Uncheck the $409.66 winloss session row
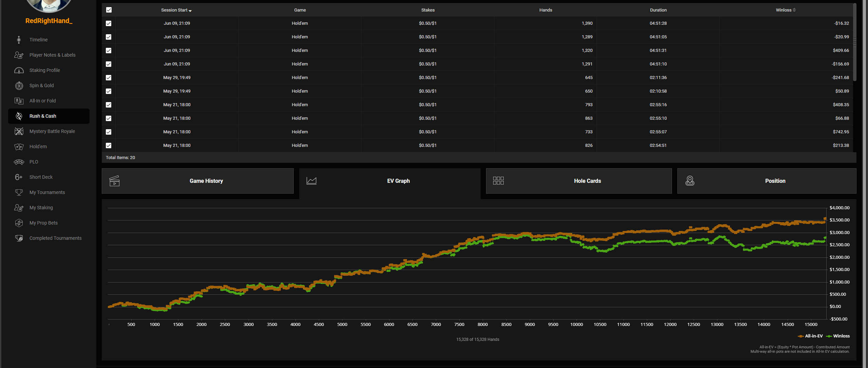This screenshot has width=868, height=368. (109, 51)
